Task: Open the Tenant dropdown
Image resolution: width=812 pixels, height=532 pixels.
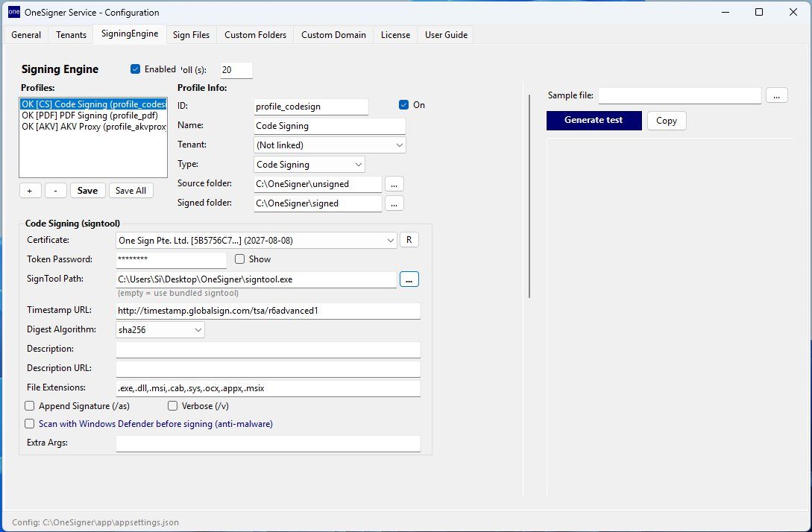Action: (330, 145)
